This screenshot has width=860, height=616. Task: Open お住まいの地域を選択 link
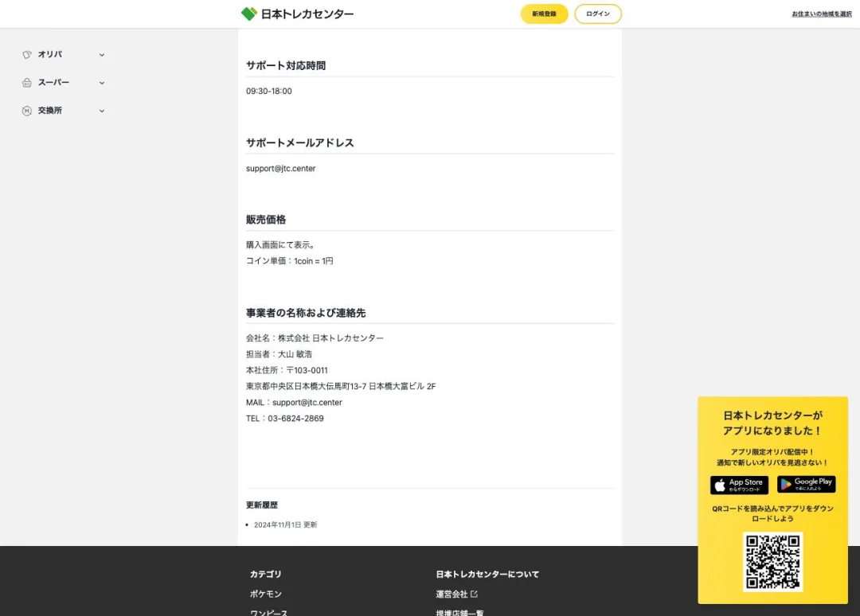coord(822,14)
